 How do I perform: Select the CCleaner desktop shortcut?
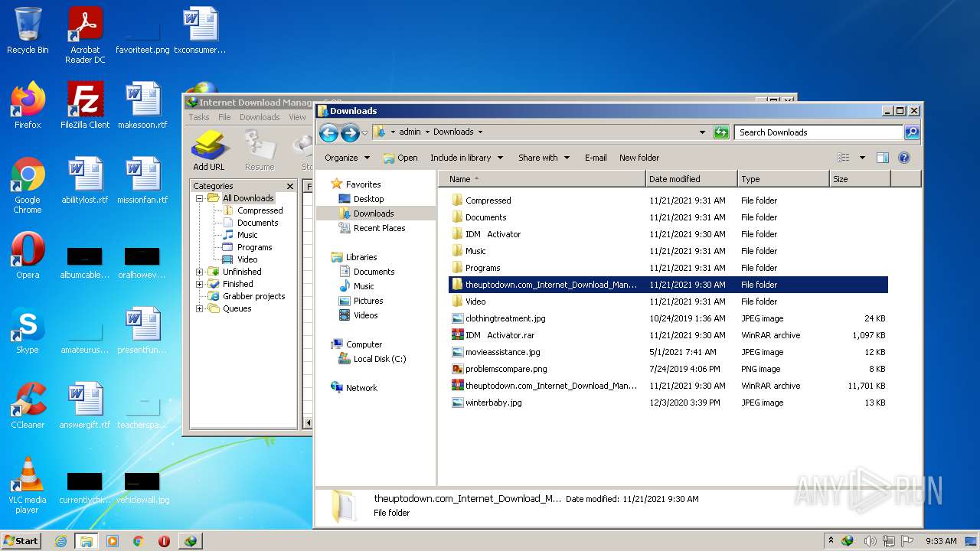pos(28,406)
